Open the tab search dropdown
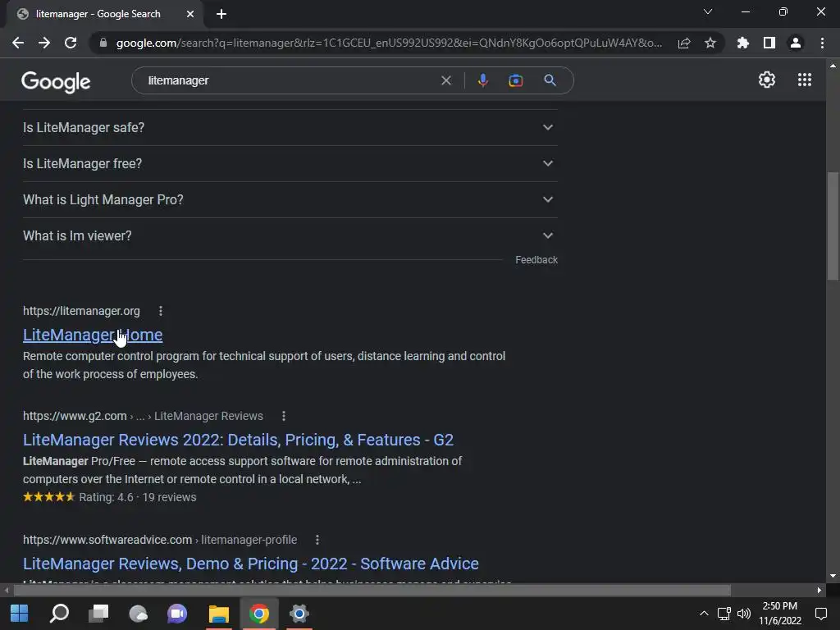The image size is (840, 630). click(708, 11)
